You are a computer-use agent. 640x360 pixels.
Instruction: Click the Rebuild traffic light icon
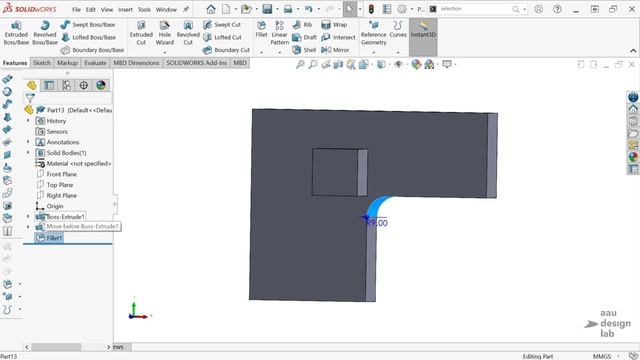(371, 9)
